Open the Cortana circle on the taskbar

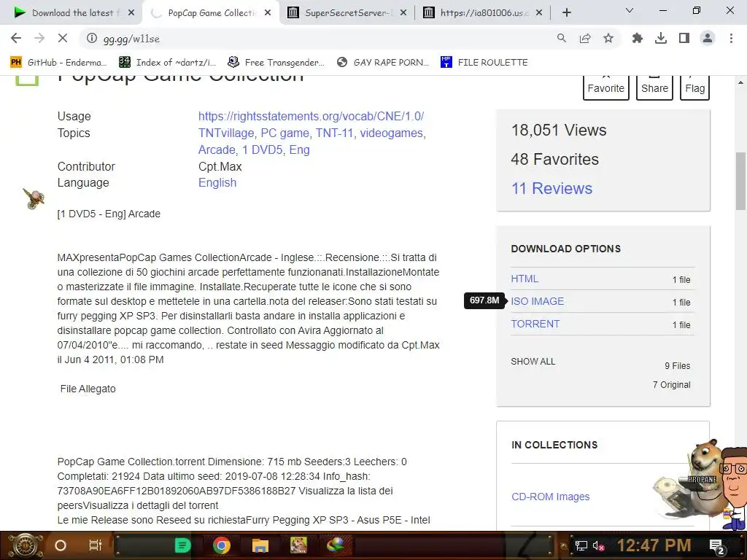[61, 545]
